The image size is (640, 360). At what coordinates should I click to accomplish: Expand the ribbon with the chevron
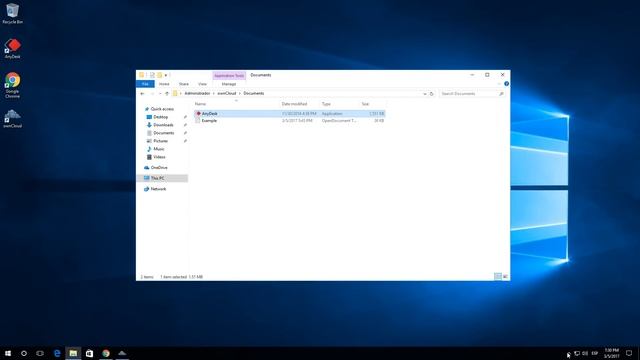pyautogui.click(x=499, y=84)
